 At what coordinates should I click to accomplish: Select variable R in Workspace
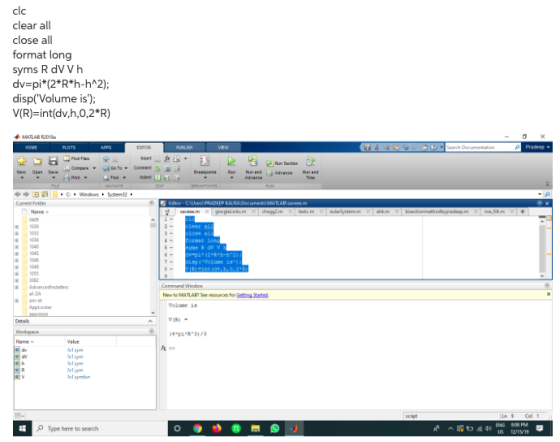24,370
